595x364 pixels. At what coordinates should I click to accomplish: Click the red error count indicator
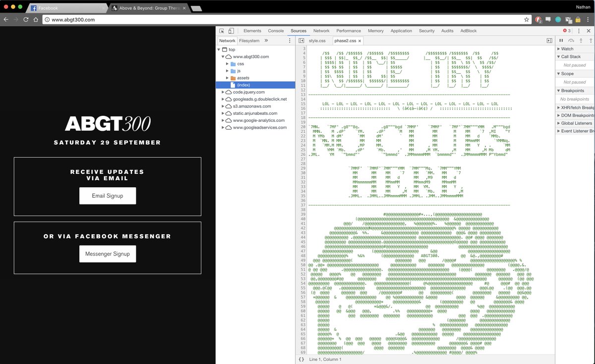click(x=567, y=31)
